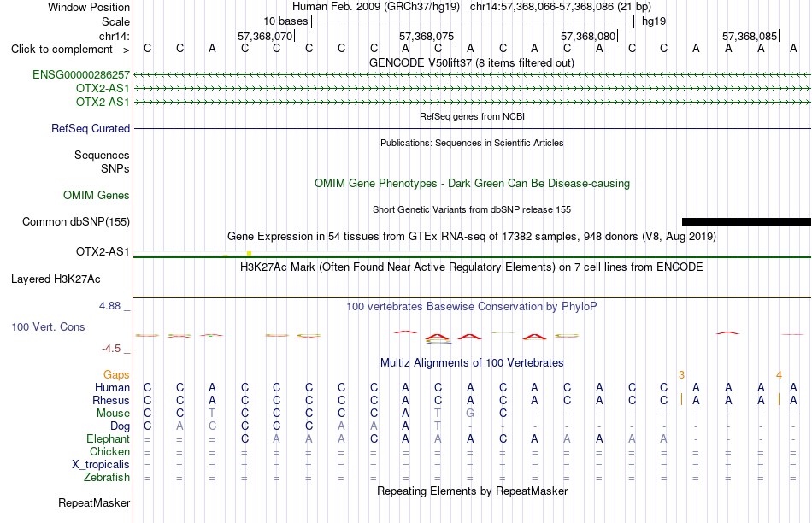The height and width of the screenshot is (523, 812).
Task: Click the SNPs track label
Action: (115, 169)
